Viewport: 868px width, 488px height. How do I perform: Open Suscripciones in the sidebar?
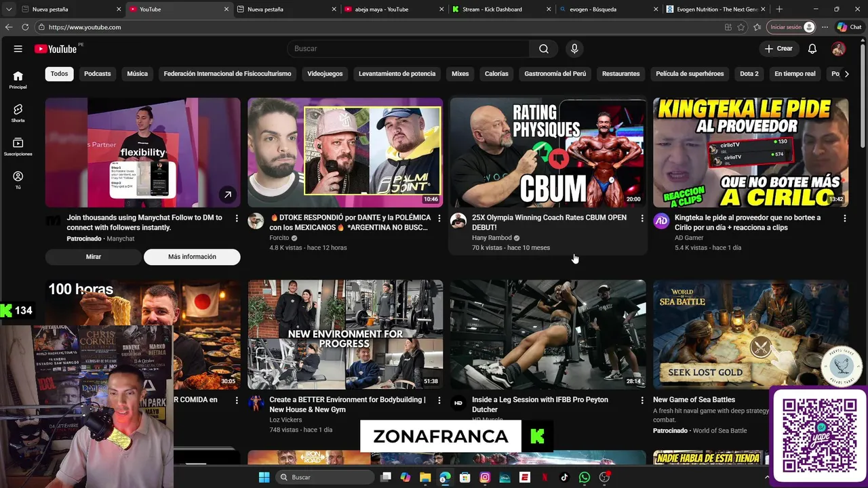click(x=18, y=146)
